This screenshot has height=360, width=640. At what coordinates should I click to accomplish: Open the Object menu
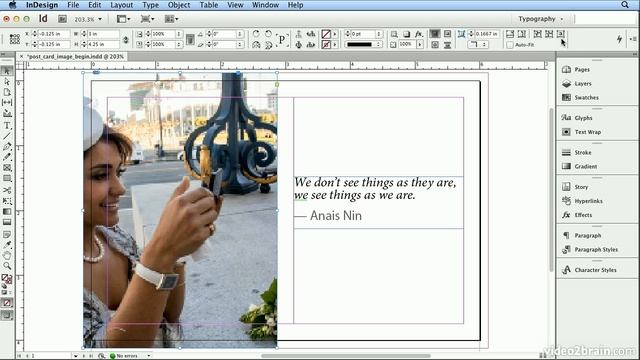[x=179, y=5]
